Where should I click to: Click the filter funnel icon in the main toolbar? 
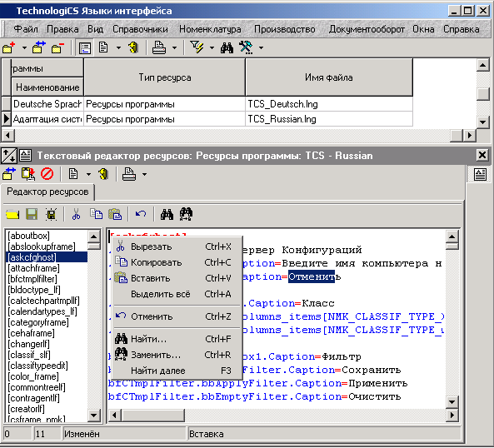[197, 47]
